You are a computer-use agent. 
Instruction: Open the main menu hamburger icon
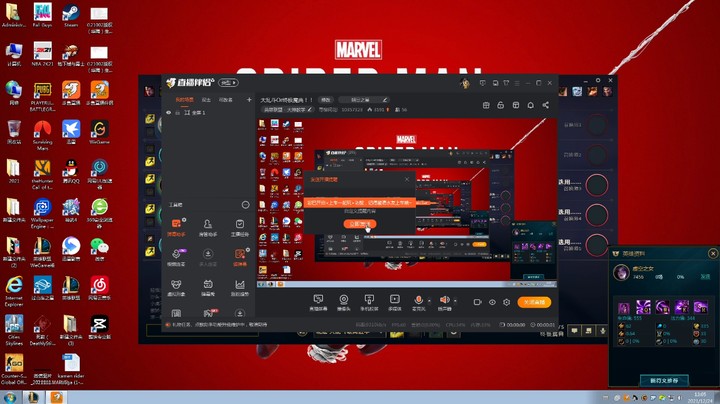coord(517,83)
